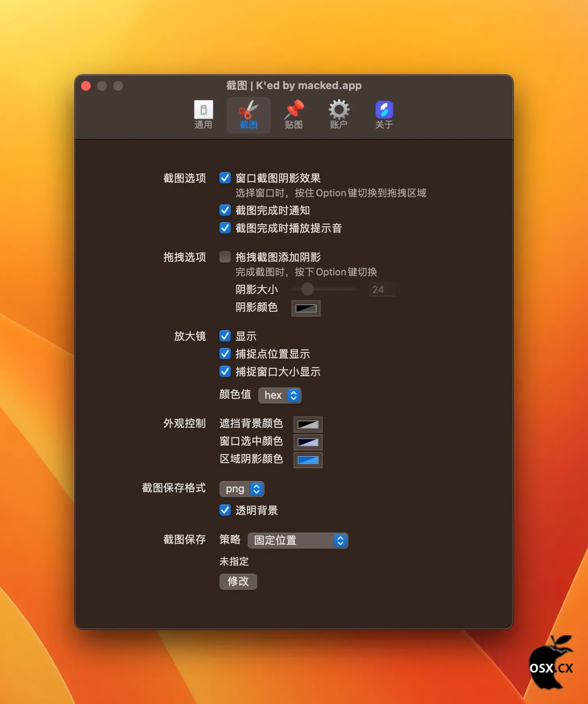Click the 未指定 save path text
This screenshot has height=704, width=588.
pyautogui.click(x=234, y=561)
